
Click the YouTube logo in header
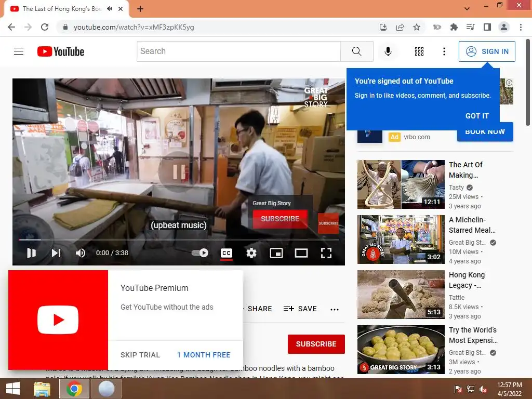click(61, 51)
